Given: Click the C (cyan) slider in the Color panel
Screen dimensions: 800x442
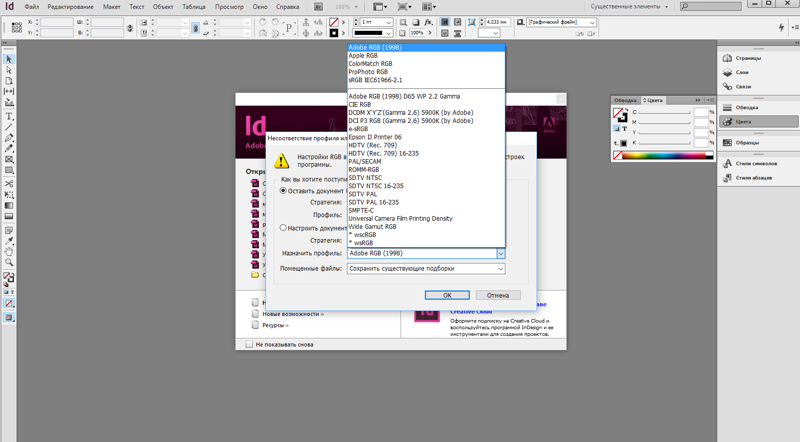Looking at the screenshot, I should tap(665, 112).
